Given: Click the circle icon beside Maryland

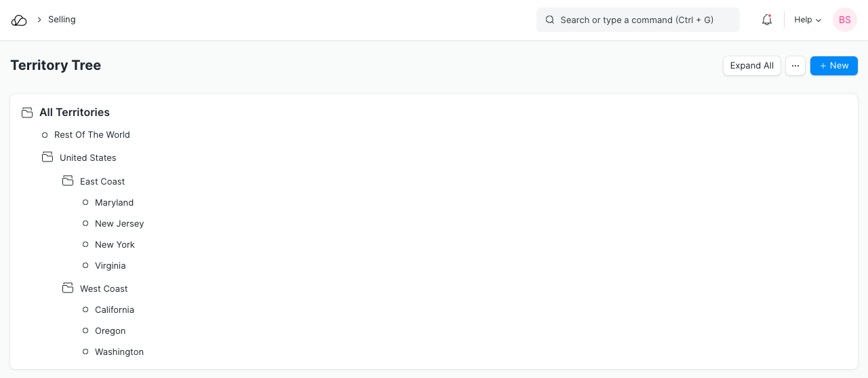Looking at the screenshot, I should coord(85,203).
